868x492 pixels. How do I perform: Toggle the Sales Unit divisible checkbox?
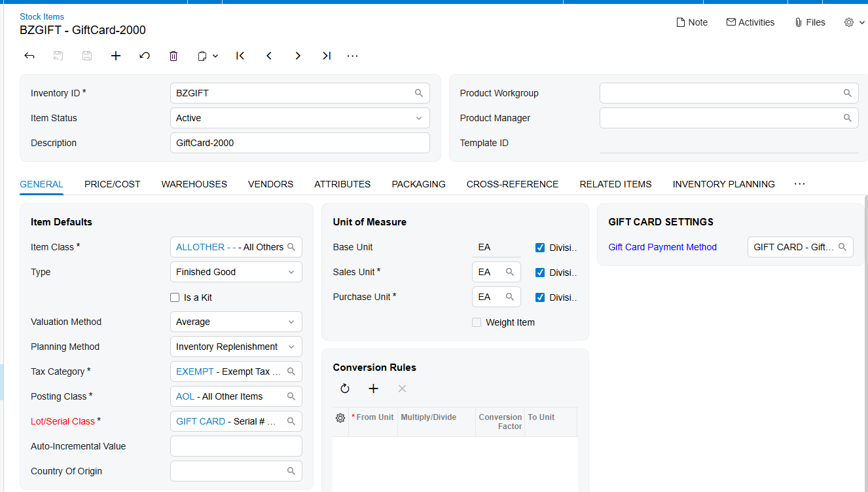(540, 273)
